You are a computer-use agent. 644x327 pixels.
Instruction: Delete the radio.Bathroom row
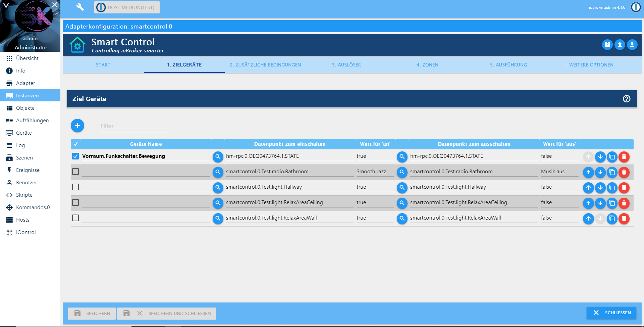coord(624,172)
